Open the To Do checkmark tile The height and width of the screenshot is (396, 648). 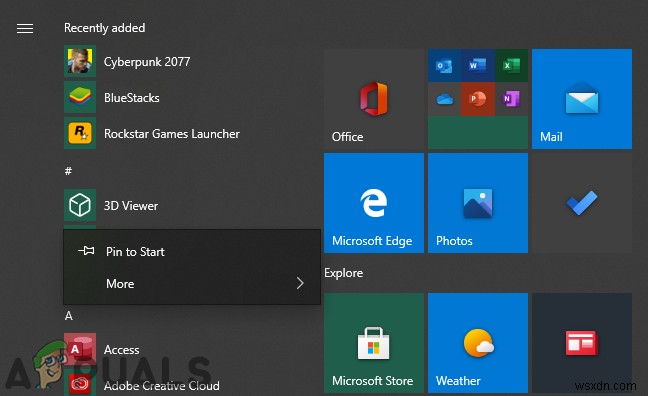pos(581,203)
